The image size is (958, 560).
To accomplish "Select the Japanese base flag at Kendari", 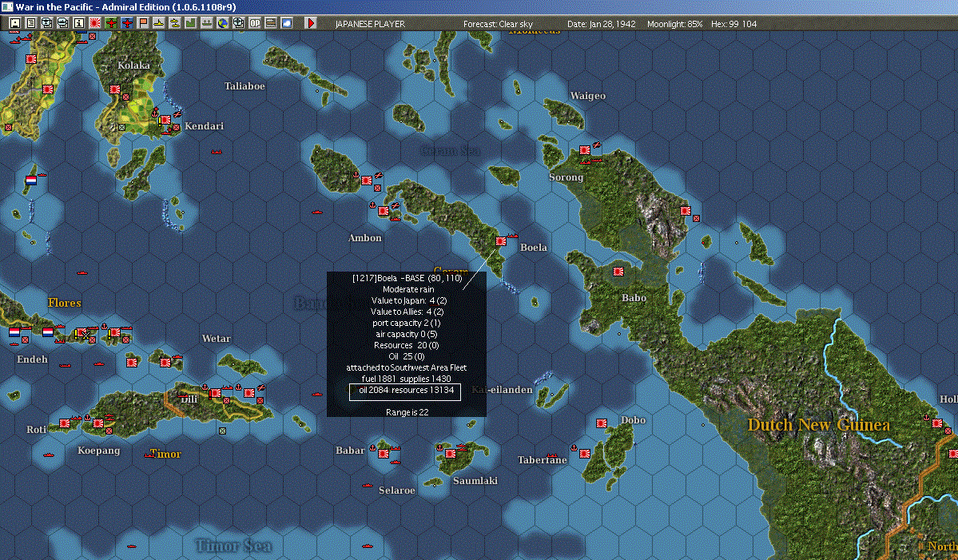I will point(165,120).
